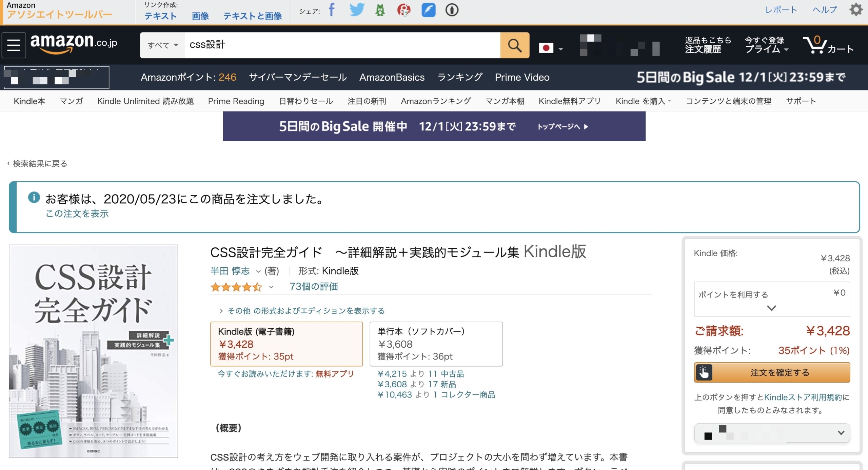
Task: Expand the ポイントを利用する section
Action: tap(772, 299)
